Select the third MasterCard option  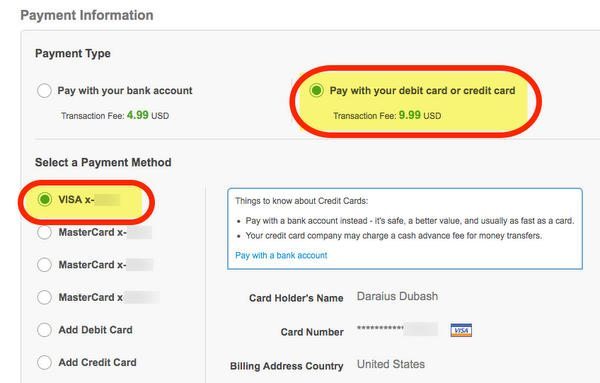pyautogui.click(x=44, y=297)
